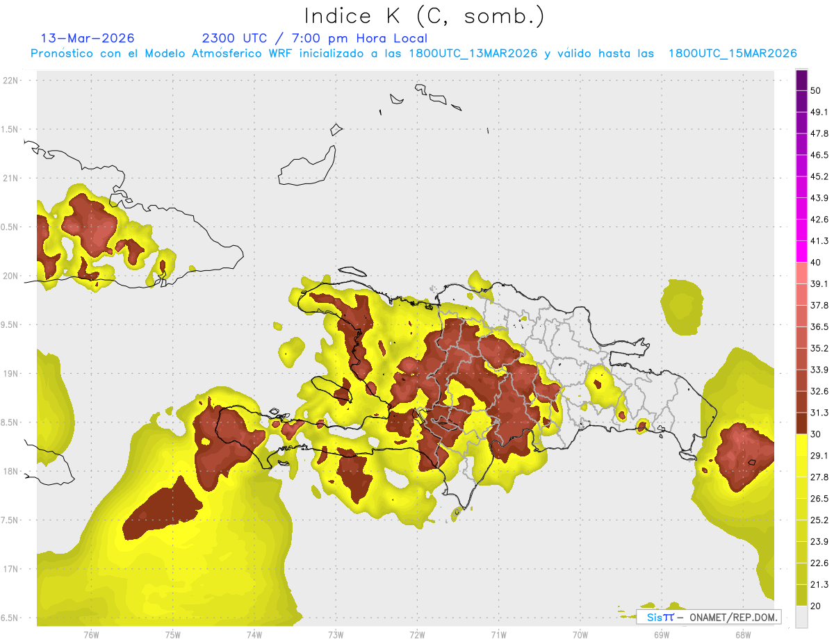The height and width of the screenshot is (644, 834).
Task: Click the "Indice K (C, somb.)" title
Action: click(x=424, y=16)
